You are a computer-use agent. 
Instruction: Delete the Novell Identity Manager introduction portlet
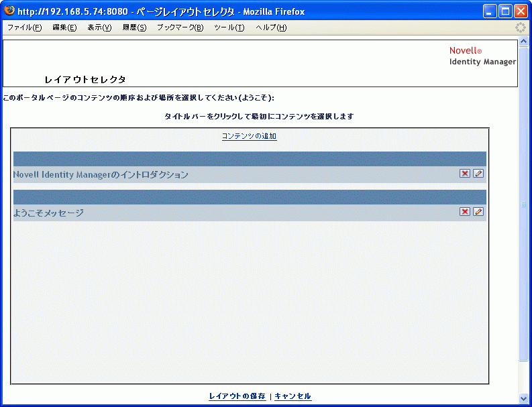point(464,173)
